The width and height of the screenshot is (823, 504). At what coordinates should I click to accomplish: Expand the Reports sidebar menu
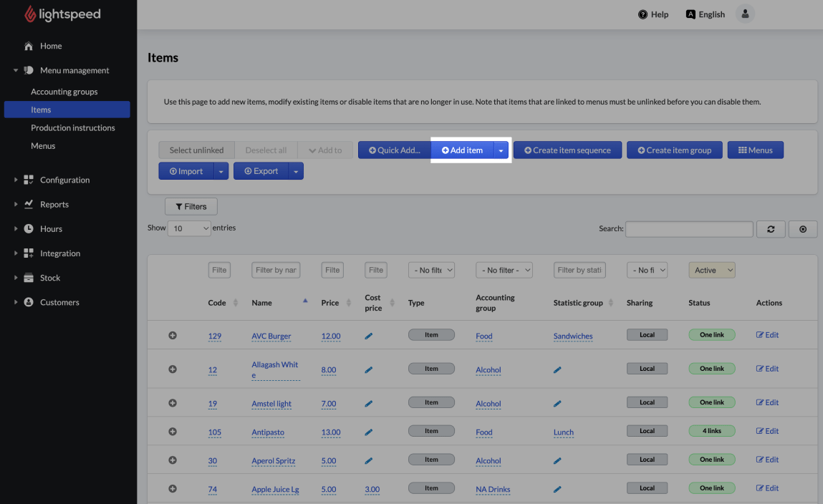(x=54, y=205)
